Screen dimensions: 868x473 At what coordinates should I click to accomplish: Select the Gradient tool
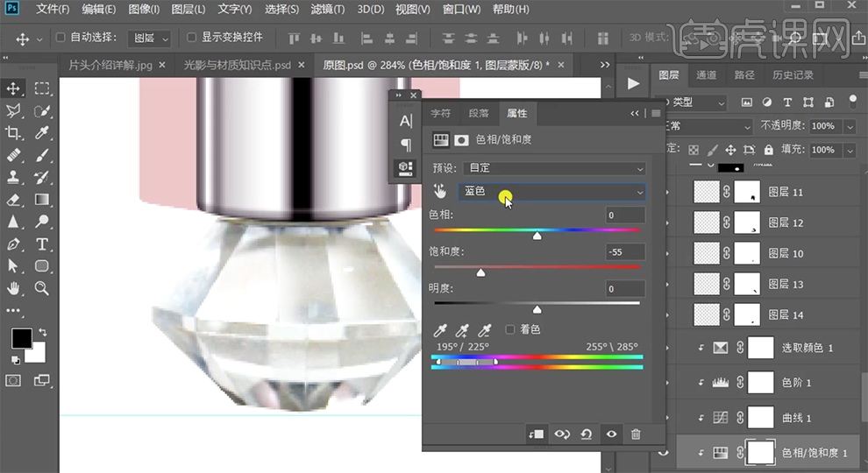coord(42,200)
